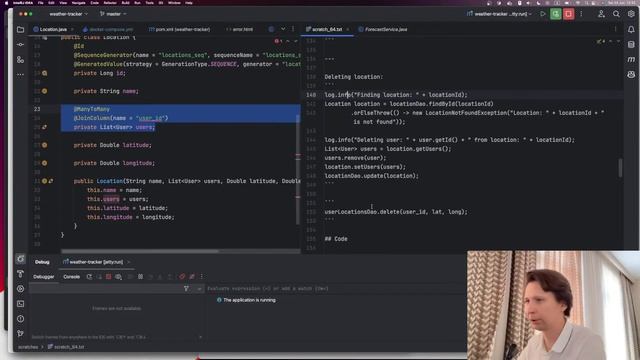Open the Debug tool window icon
Screen dimensions: 640x360
point(20,259)
